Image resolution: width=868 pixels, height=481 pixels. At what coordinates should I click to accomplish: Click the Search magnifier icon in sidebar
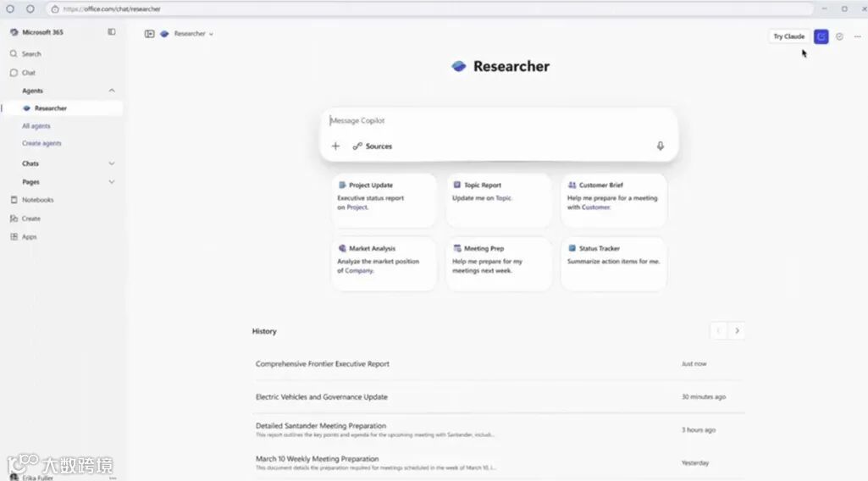tap(14, 53)
